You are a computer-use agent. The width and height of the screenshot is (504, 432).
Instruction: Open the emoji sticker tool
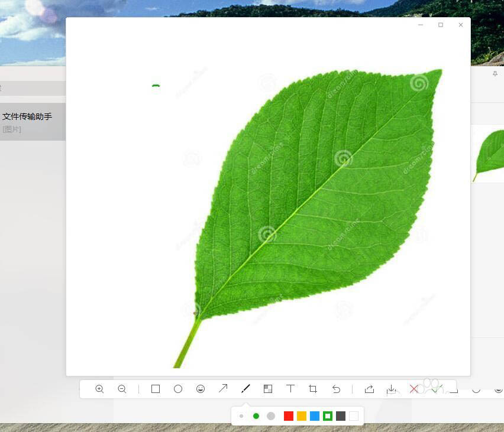[x=201, y=389]
